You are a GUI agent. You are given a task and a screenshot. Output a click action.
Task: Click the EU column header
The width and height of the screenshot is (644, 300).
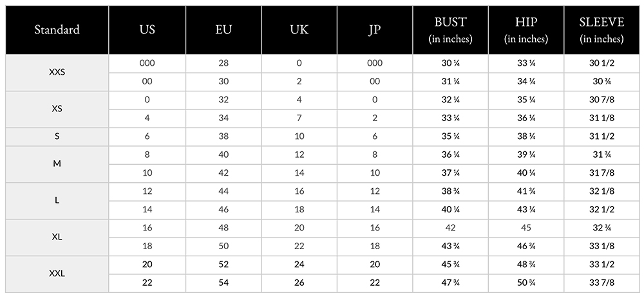coord(224,30)
